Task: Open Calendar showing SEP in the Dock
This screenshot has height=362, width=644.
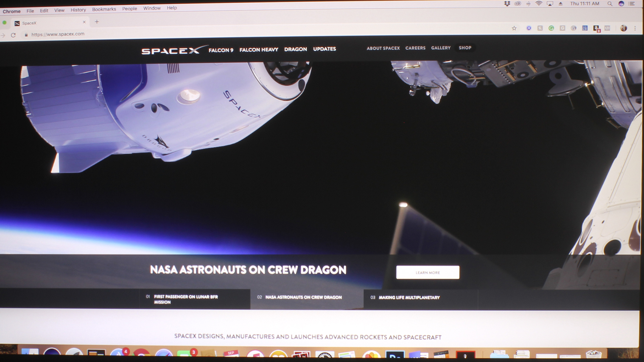Action: [231, 355]
